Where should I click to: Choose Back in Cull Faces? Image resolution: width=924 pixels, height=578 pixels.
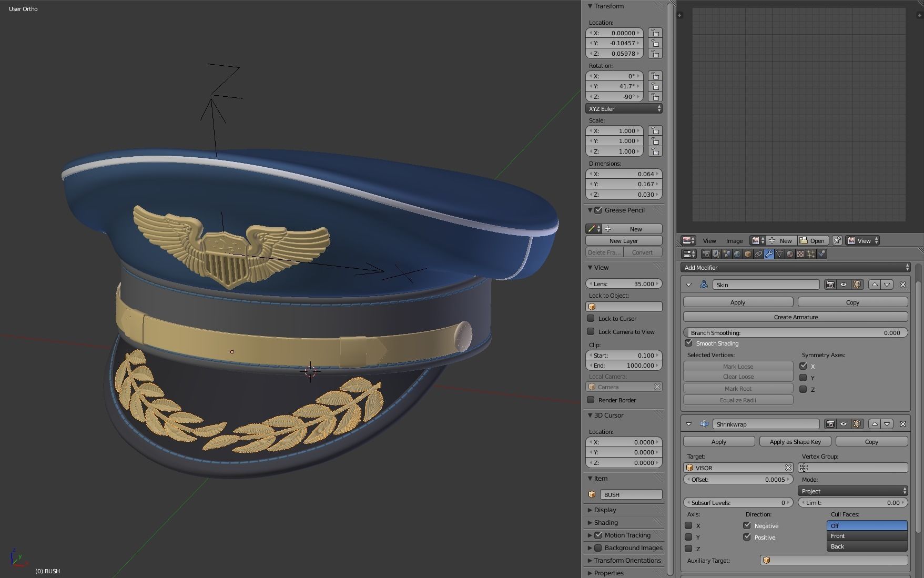tap(867, 546)
